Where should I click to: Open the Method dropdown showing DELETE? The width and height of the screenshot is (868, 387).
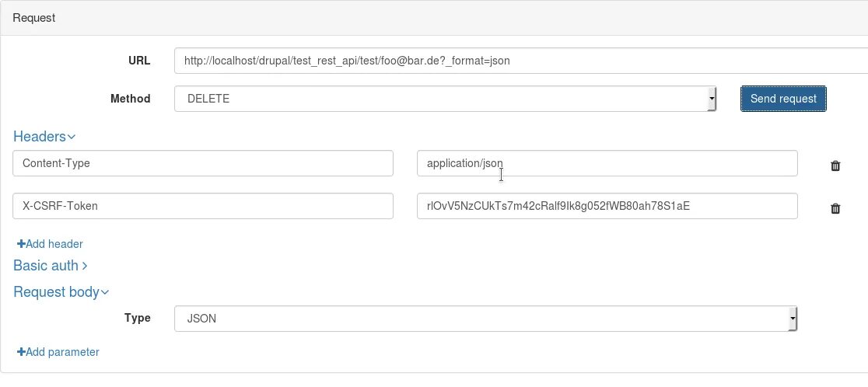[445, 99]
